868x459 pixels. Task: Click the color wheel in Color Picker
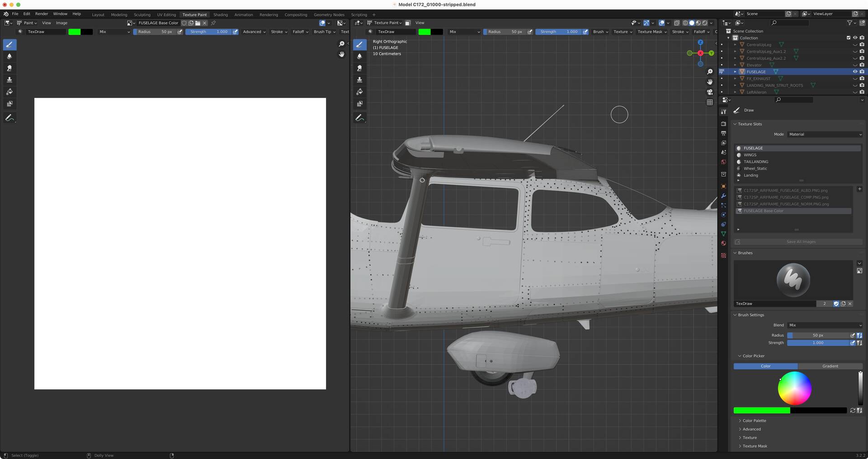pos(794,389)
